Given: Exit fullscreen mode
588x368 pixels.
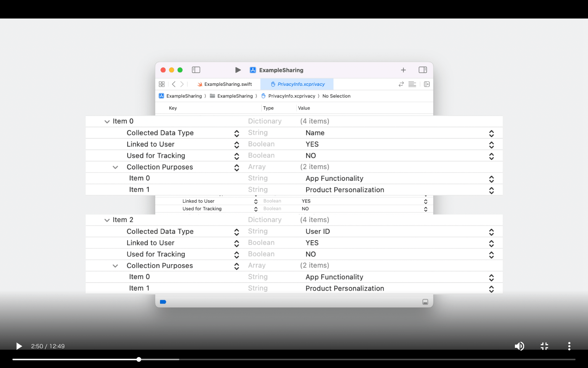Looking at the screenshot, I should [544, 346].
